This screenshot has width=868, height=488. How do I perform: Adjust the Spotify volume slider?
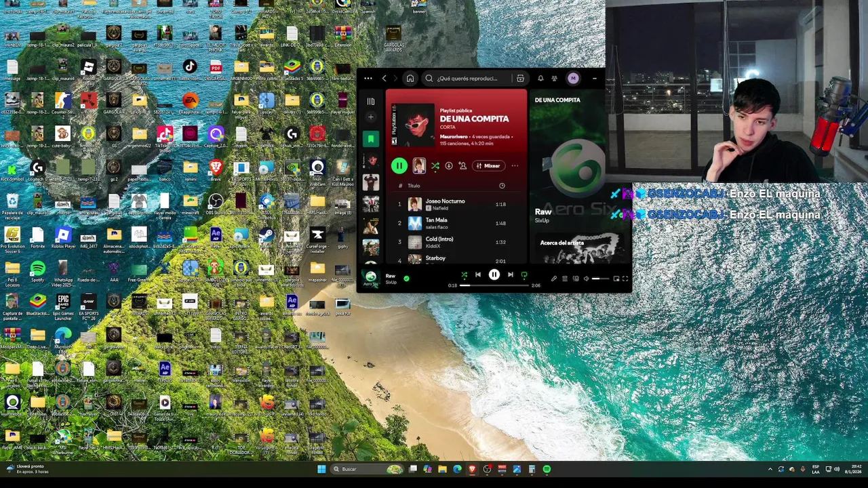tap(600, 279)
